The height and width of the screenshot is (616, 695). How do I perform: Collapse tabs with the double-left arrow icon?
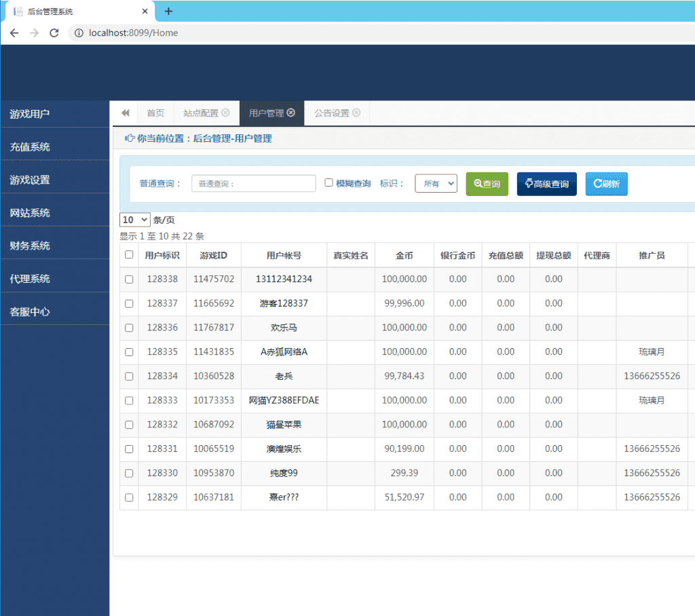pyautogui.click(x=126, y=113)
